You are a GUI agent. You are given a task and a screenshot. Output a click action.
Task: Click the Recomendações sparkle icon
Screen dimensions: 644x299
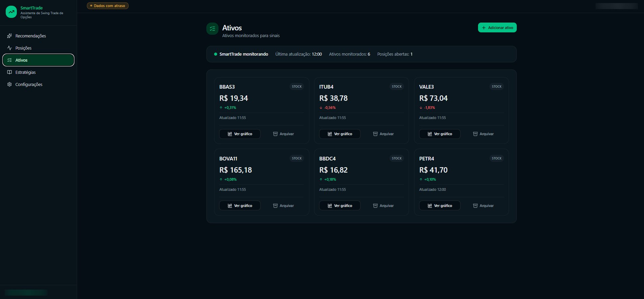[9, 36]
